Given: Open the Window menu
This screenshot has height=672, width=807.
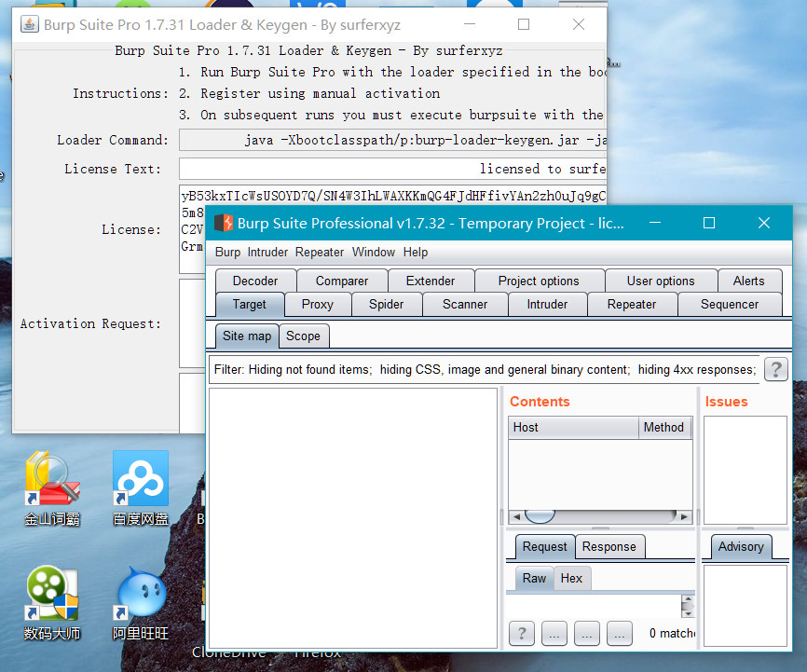Looking at the screenshot, I should (373, 252).
